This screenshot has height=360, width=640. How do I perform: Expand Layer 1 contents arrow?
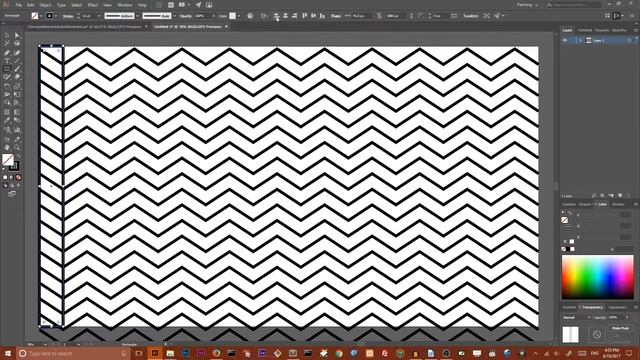tap(580, 40)
